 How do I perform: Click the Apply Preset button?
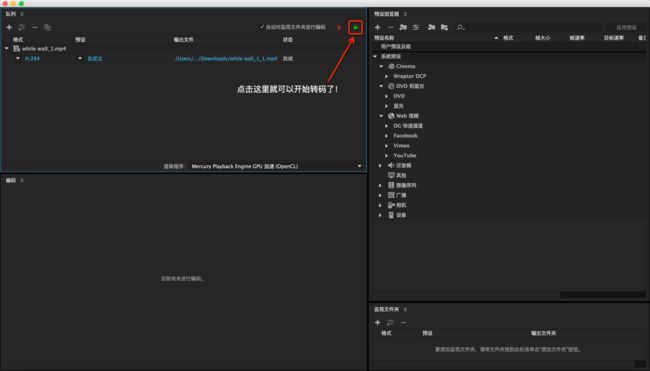626,27
